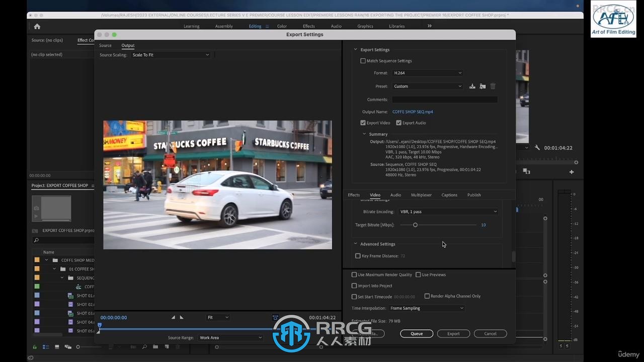Click the Cancel button
Image resolution: width=644 pixels, height=362 pixels.
tap(490, 333)
